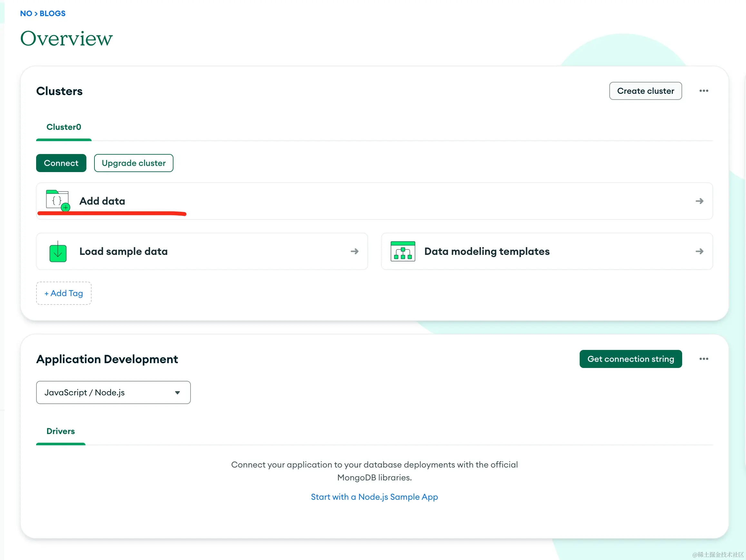Click the Upgrade cluster button
This screenshot has width=746, height=560.
click(x=133, y=163)
